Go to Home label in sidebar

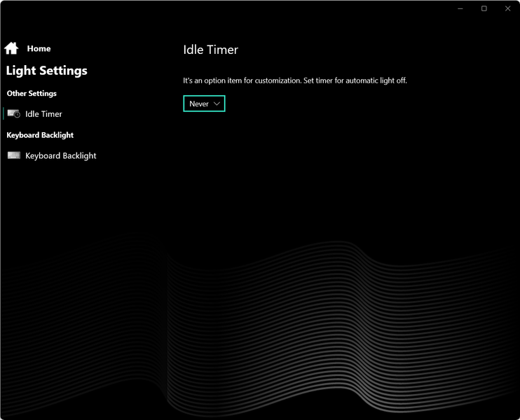click(39, 49)
